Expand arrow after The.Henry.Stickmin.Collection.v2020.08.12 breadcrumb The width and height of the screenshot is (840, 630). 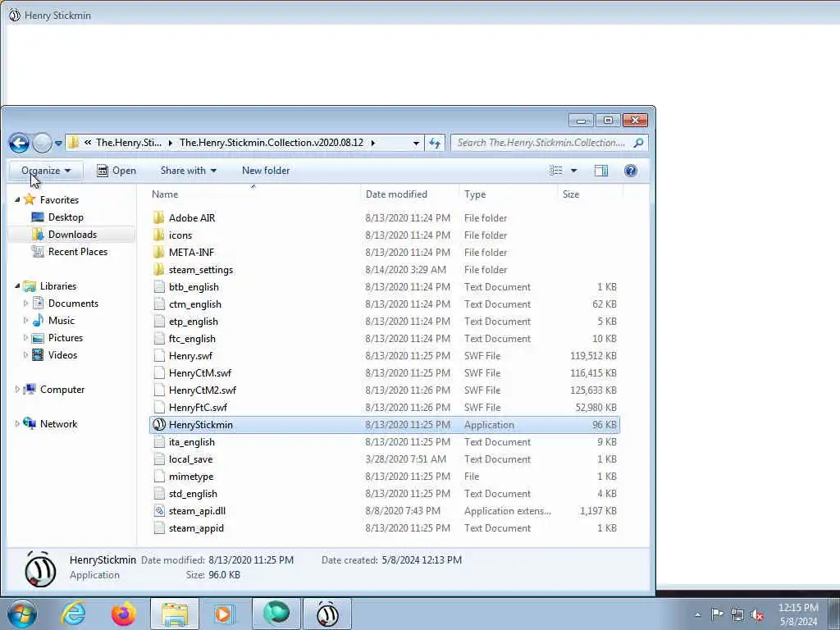pos(373,143)
